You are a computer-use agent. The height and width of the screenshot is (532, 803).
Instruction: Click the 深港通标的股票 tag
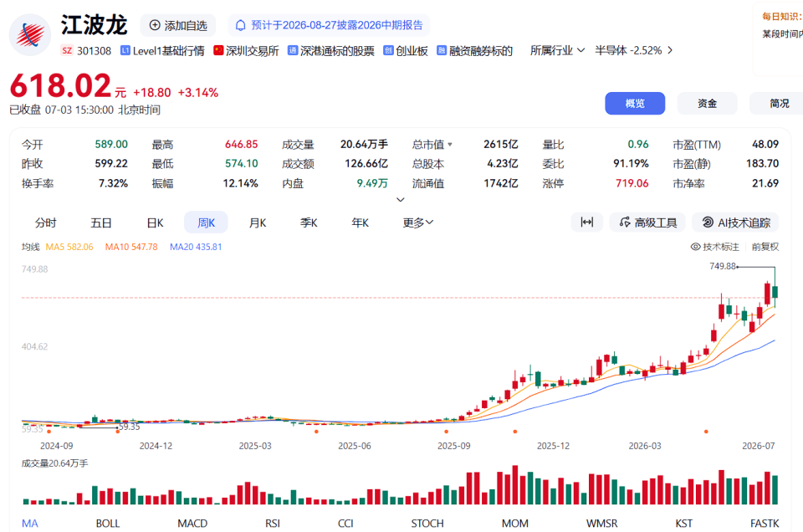click(331, 50)
